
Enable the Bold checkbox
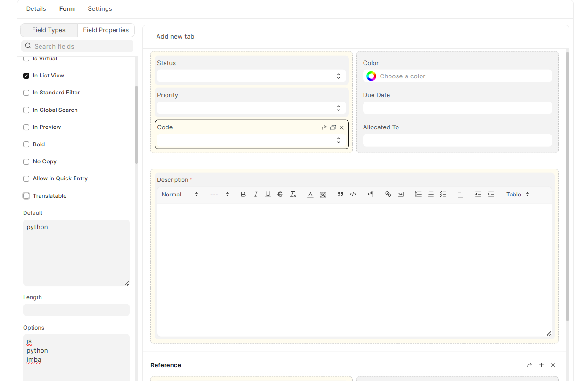26,144
